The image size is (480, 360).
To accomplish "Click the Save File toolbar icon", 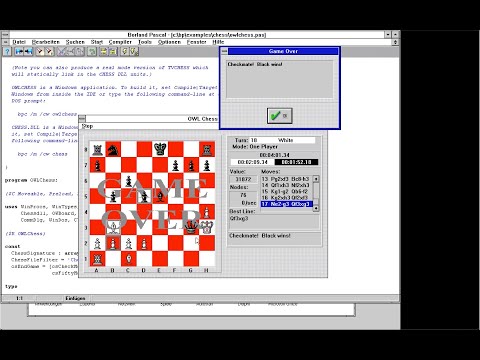I will coord(28,51).
